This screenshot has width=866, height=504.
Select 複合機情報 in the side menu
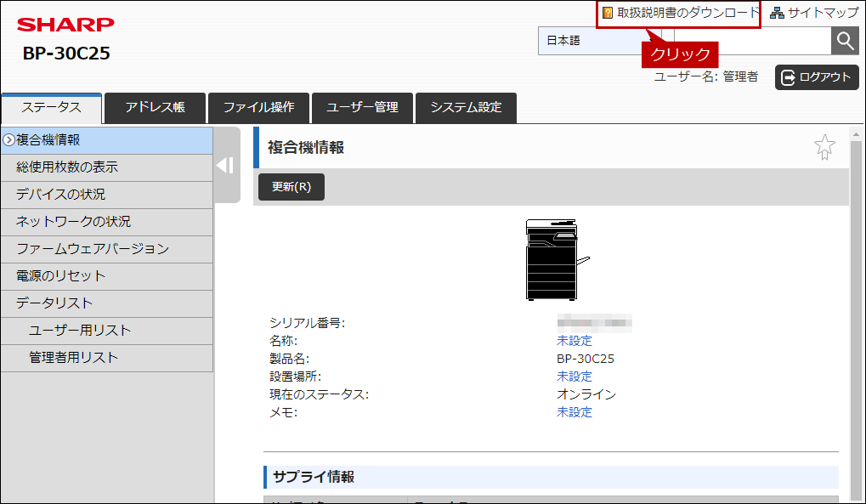pos(106,140)
